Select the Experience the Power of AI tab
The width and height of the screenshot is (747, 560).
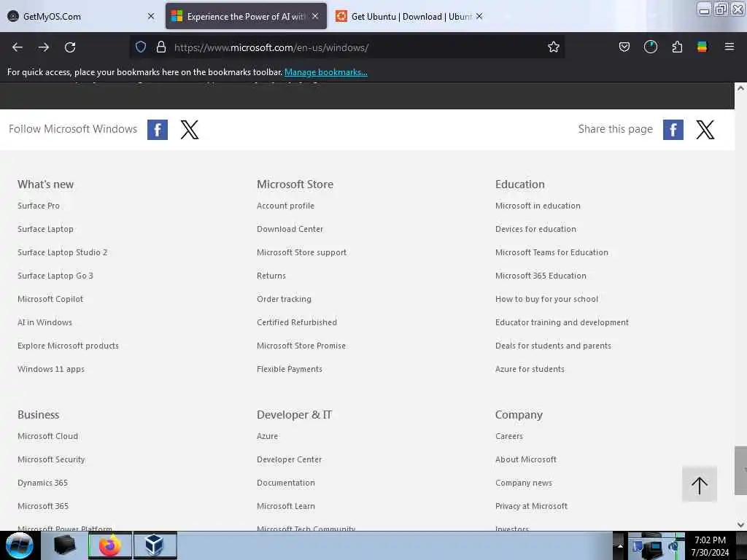(x=246, y=16)
